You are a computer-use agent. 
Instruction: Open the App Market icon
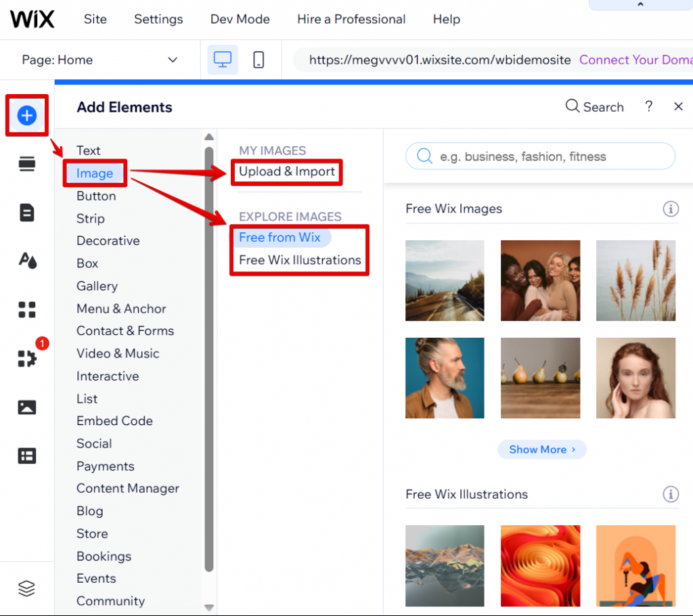click(26, 359)
